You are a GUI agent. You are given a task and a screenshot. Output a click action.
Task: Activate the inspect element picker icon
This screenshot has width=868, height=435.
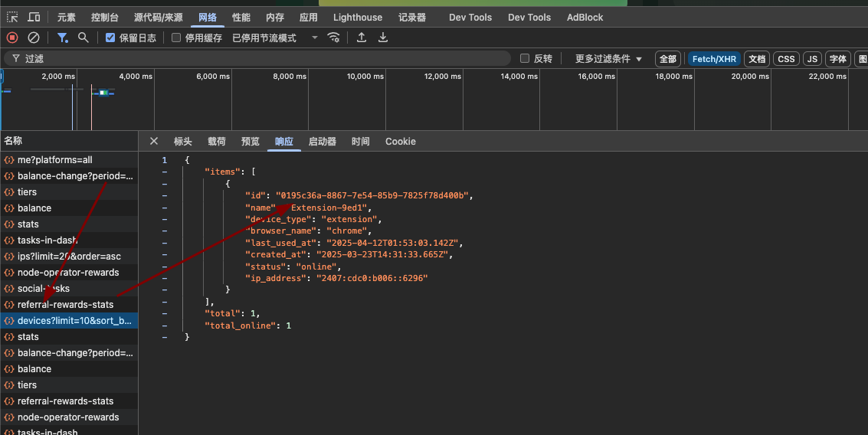12,17
